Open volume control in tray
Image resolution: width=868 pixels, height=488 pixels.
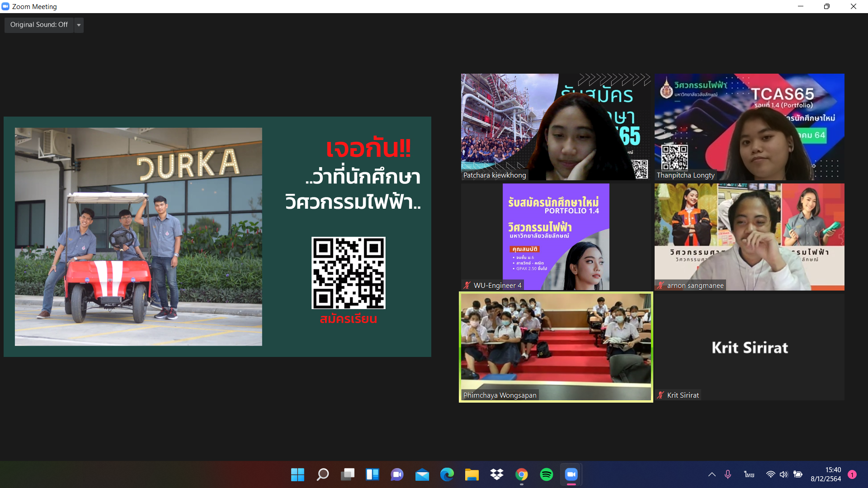coord(783,474)
